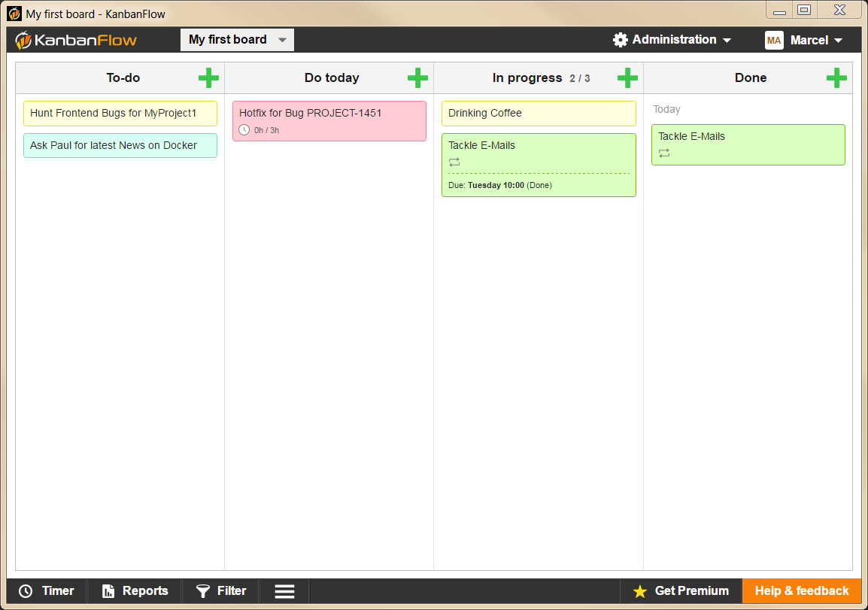Open the Administration dropdown arrow
868x610 pixels.
[x=727, y=40]
